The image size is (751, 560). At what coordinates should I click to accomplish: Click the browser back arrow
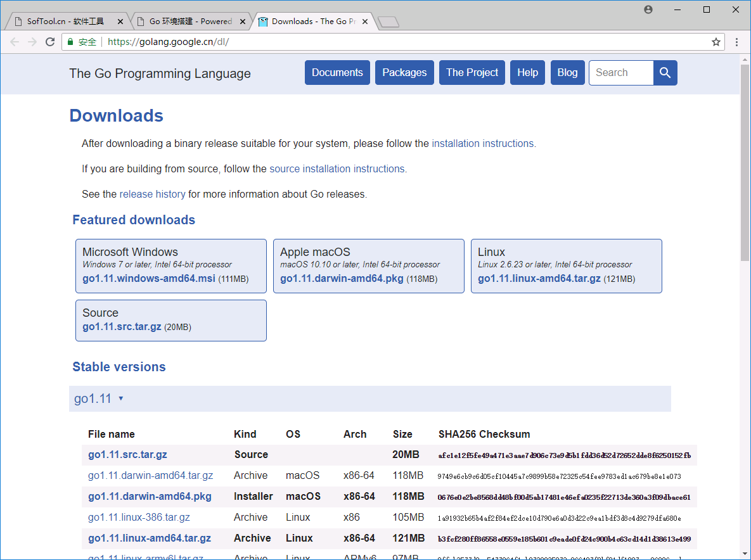pos(15,42)
